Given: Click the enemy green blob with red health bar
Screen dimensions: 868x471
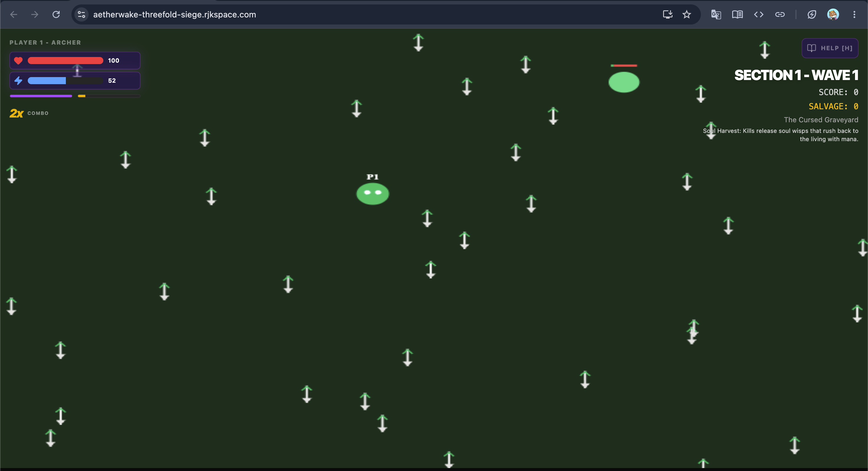Looking at the screenshot, I should click(624, 82).
